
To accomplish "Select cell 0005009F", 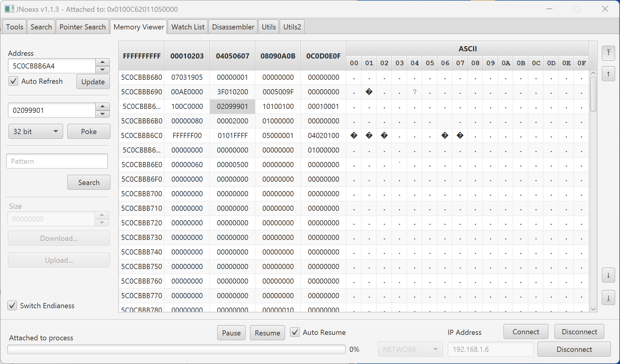I will pyautogui.click(x=278, y=92).
